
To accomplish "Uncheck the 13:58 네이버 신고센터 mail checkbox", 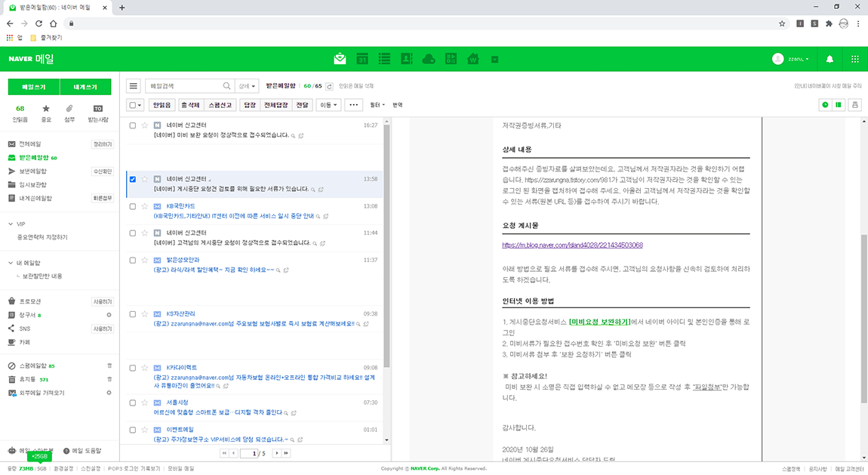I will click(x=132, y=180).
